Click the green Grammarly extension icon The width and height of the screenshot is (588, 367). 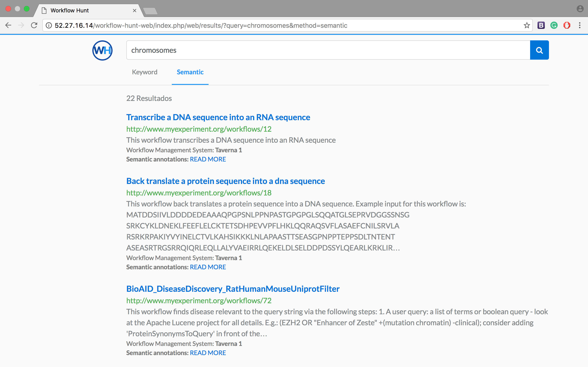click(x=554, y=25)
